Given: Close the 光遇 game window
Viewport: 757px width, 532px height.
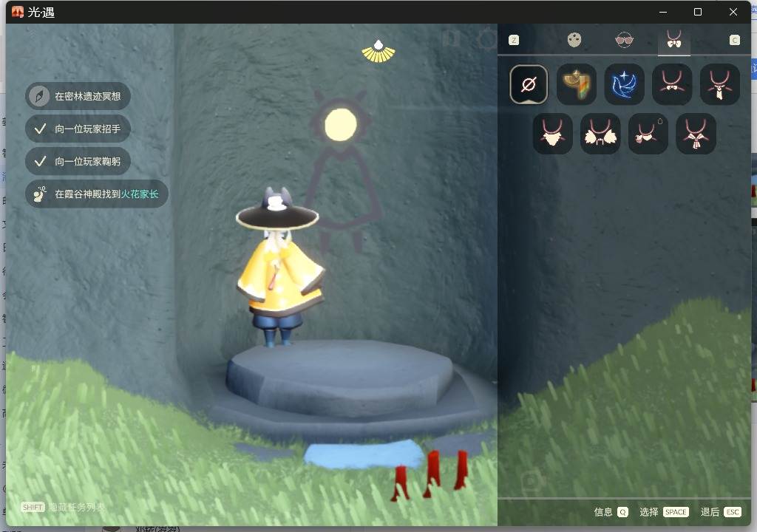Looking at the screenshot, I should [733, 12].
